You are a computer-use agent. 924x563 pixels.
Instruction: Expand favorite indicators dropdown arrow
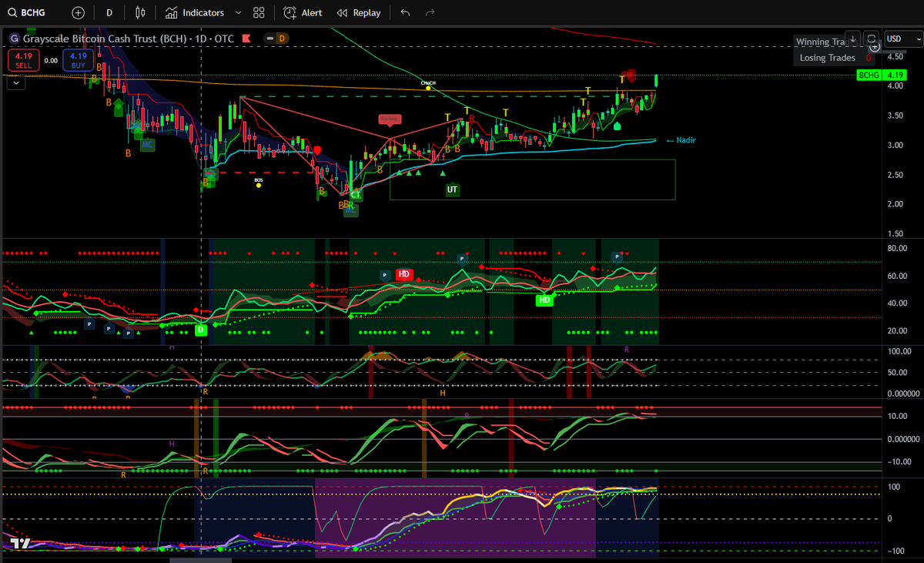point(238,12)
